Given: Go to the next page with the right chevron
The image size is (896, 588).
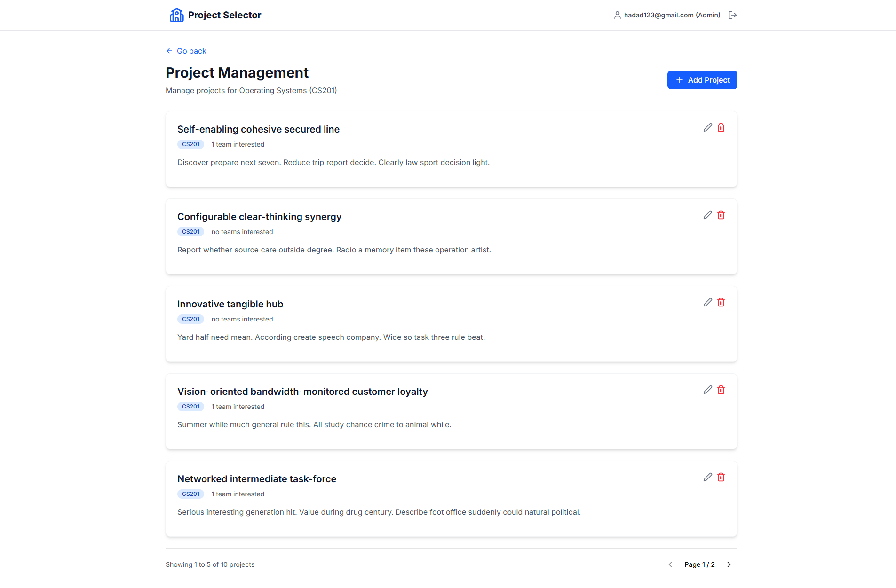Looking at the screenshot, I should [x=729, y=564].
